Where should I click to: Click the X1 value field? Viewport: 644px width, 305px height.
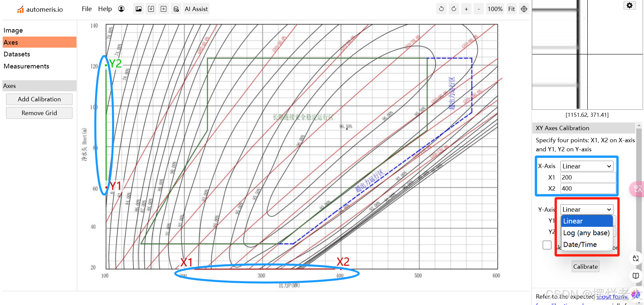pos(588,177)
